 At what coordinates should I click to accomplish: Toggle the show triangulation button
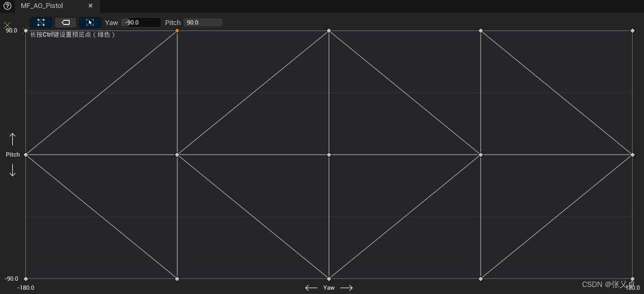point(41,22)
